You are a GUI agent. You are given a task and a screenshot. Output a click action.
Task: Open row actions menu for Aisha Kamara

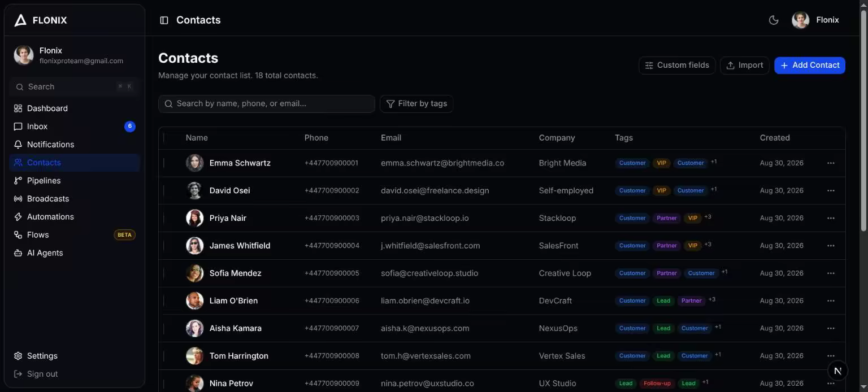(x=831, y=328)
